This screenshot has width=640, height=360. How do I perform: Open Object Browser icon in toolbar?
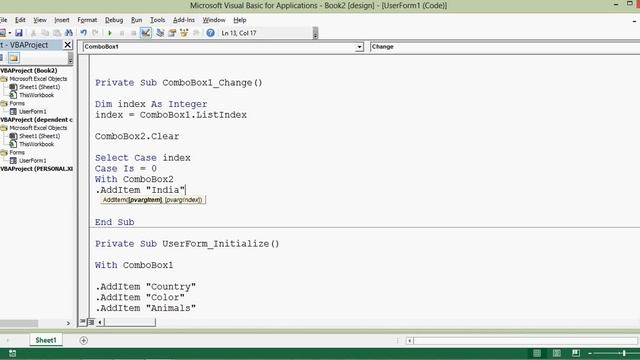coord(184,33)
